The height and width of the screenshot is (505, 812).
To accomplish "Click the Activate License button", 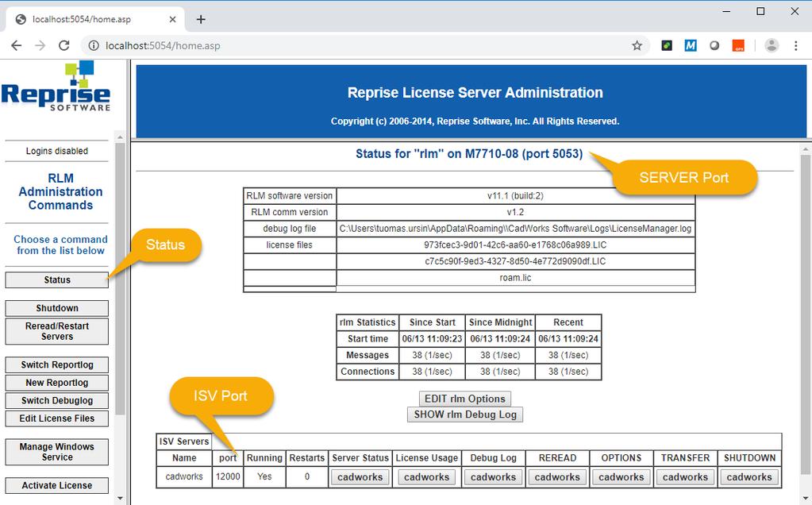I will click(x=57, y=485).
